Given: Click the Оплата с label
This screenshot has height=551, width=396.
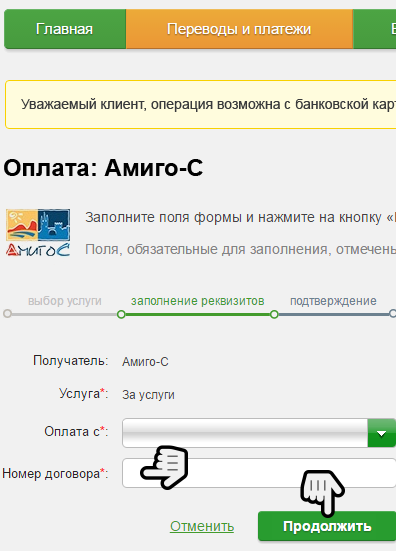Looking at the screenshot, I should tap(76, 432).
